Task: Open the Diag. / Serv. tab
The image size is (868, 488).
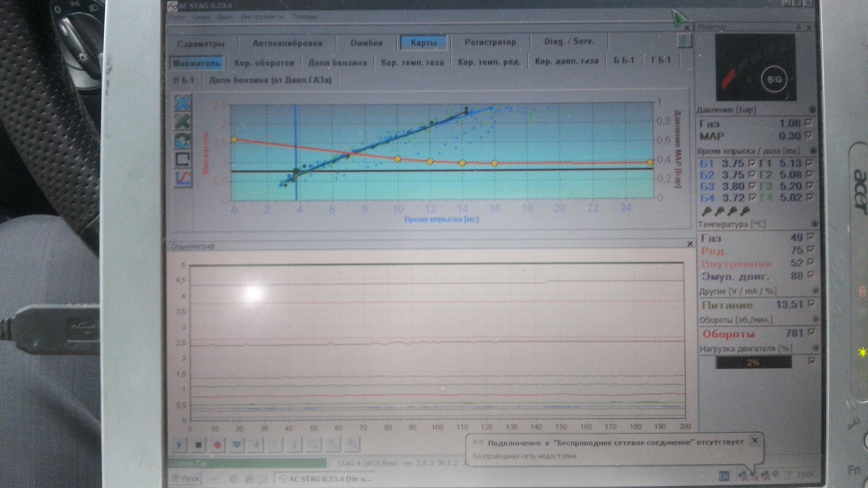Action: point(569,41)
